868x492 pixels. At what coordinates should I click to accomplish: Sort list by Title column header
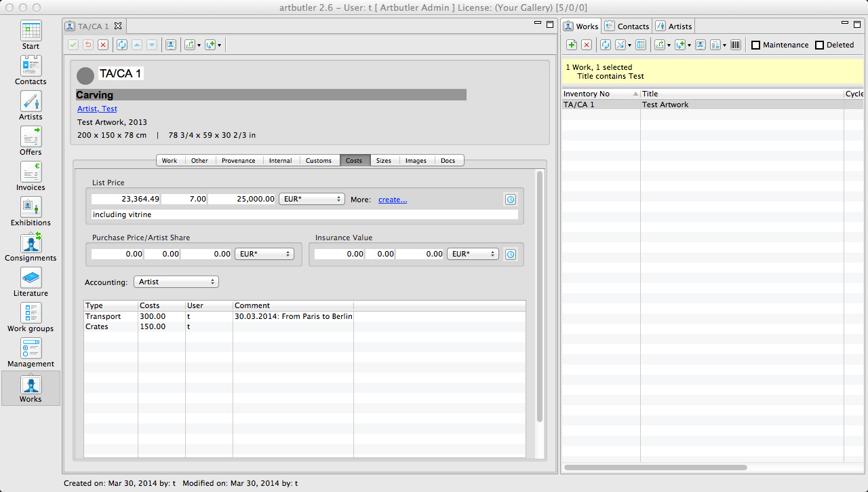point(742,94)
